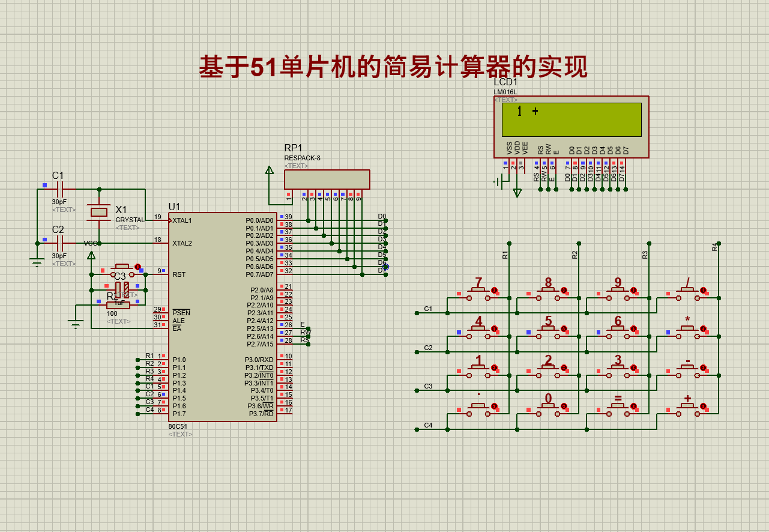Click the P0.0/AD0 pin label
Screen dimensions: 769x532
(x=259, y=220)
